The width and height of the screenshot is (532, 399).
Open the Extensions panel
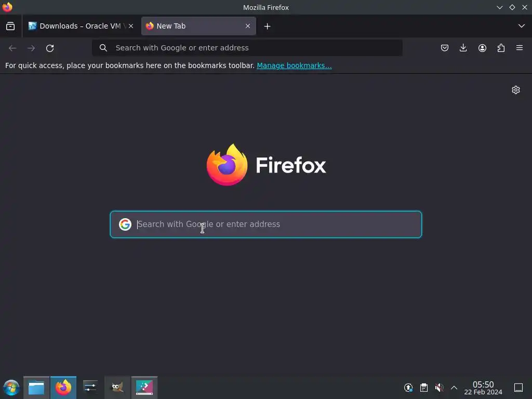coord(501,48)
